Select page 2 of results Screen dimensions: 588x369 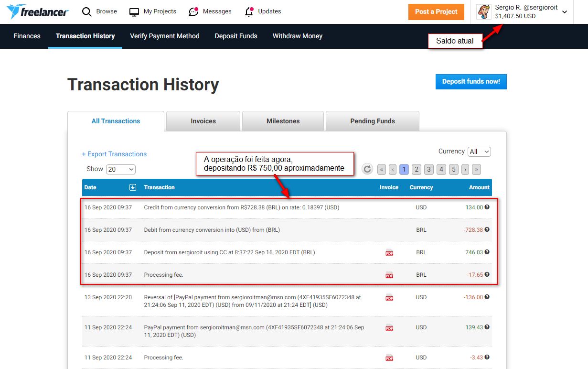tap(417, 169)
